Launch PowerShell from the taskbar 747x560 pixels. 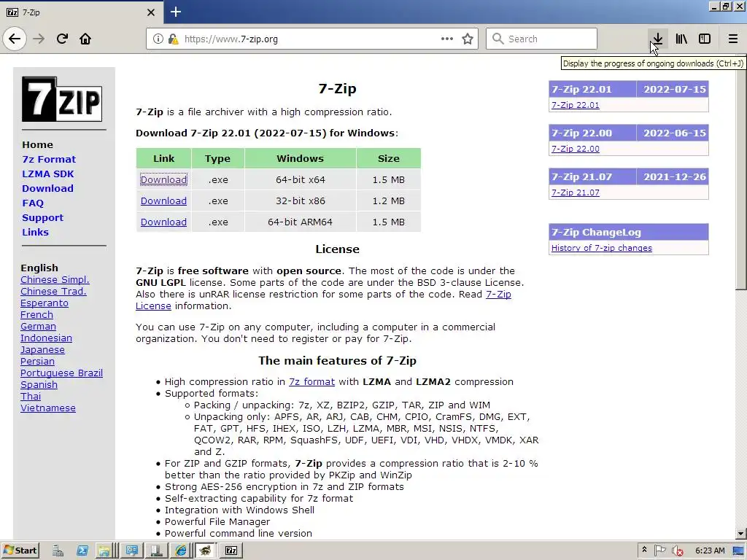click(x=82, y=551)
